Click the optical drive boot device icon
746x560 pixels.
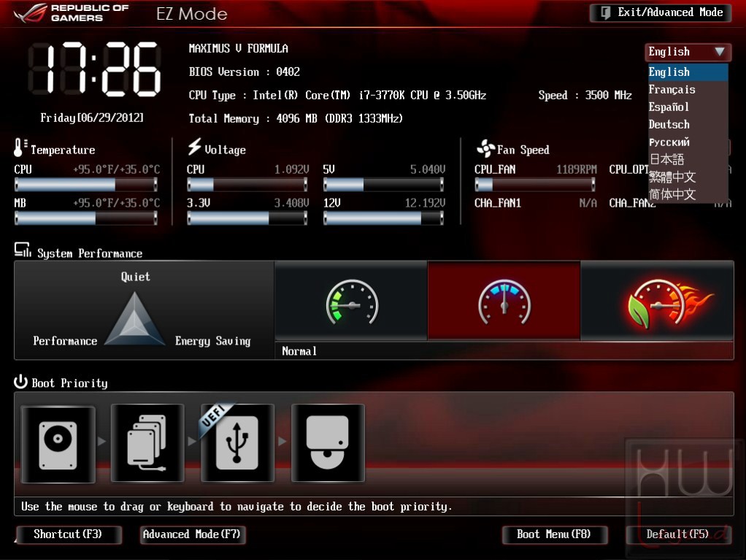328,443
